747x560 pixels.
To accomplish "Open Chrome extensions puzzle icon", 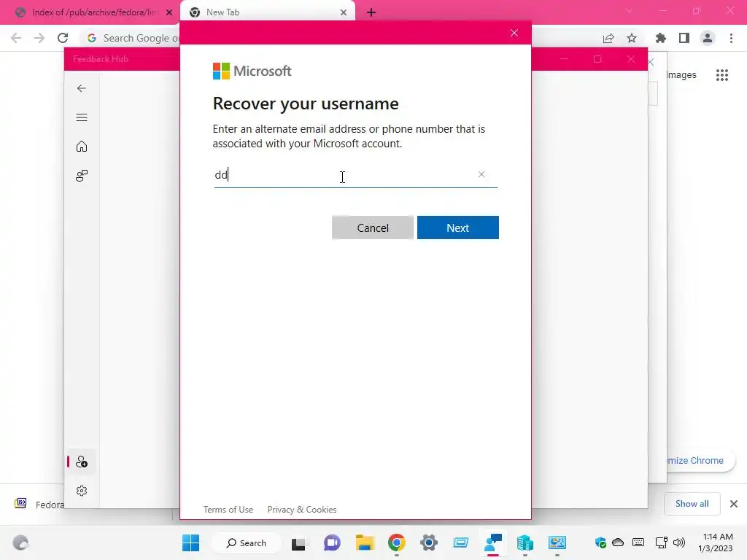I will [x=661, y=38].
